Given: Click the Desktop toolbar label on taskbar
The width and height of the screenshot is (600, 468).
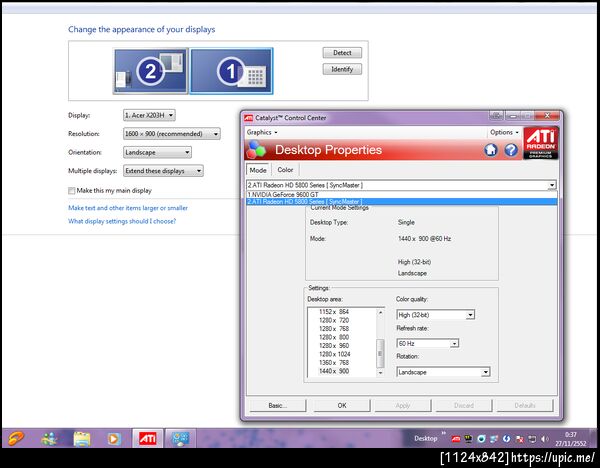Looking at the screenshot, I should tap(426, 439).
